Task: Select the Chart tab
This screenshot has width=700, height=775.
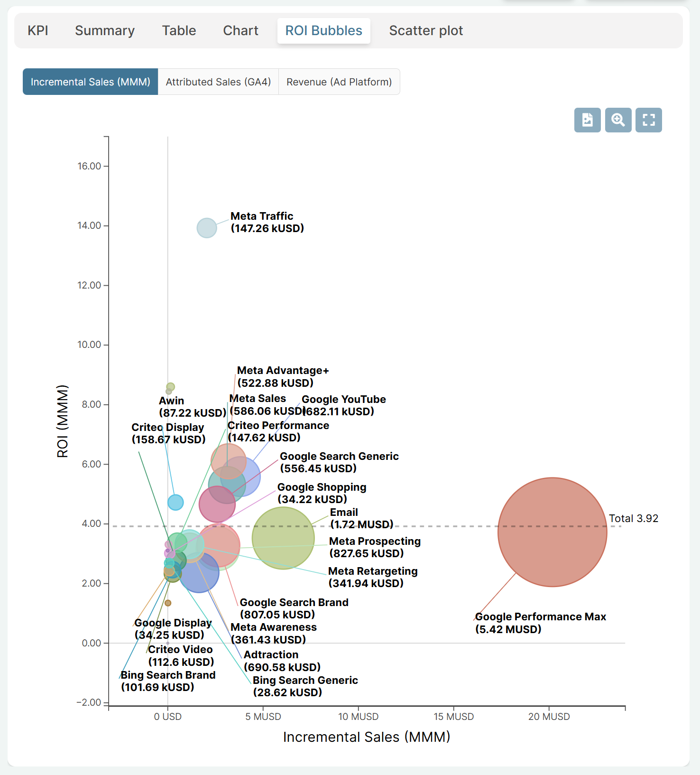Action: coord(240,31)
